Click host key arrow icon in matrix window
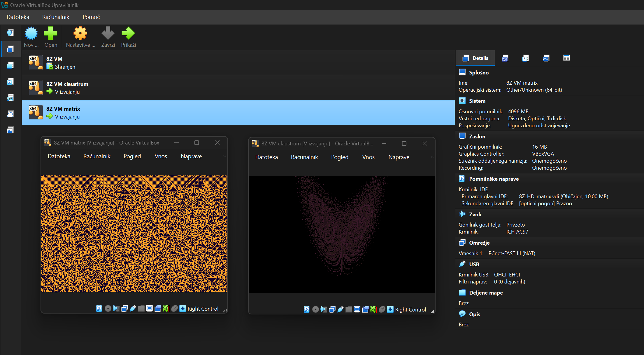Image resolution: width=644 pixels, height=355 pixels. click(x=183, y=309)
